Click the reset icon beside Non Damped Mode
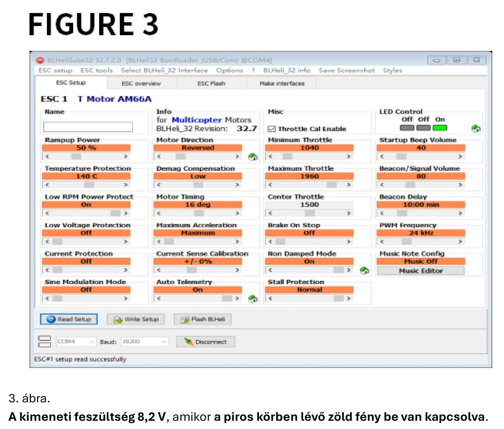 (x=364, y=270)
